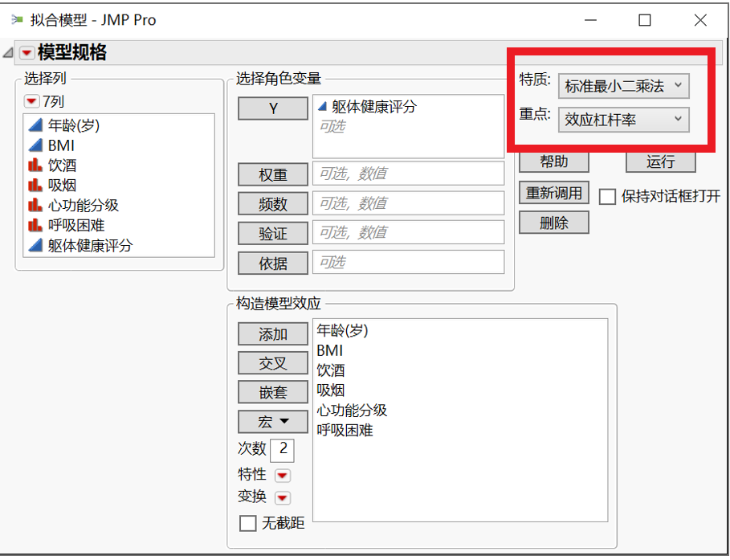Click the 帮助 button

point(553,161)
